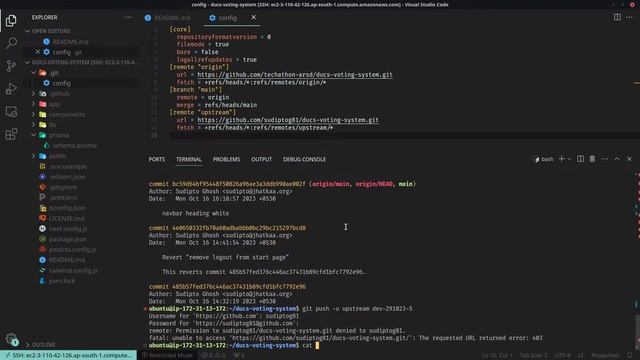The width and height of the screenshot is (640, 360).
Task: Switch to the Problems tab
Action: (x=226, y=159)
